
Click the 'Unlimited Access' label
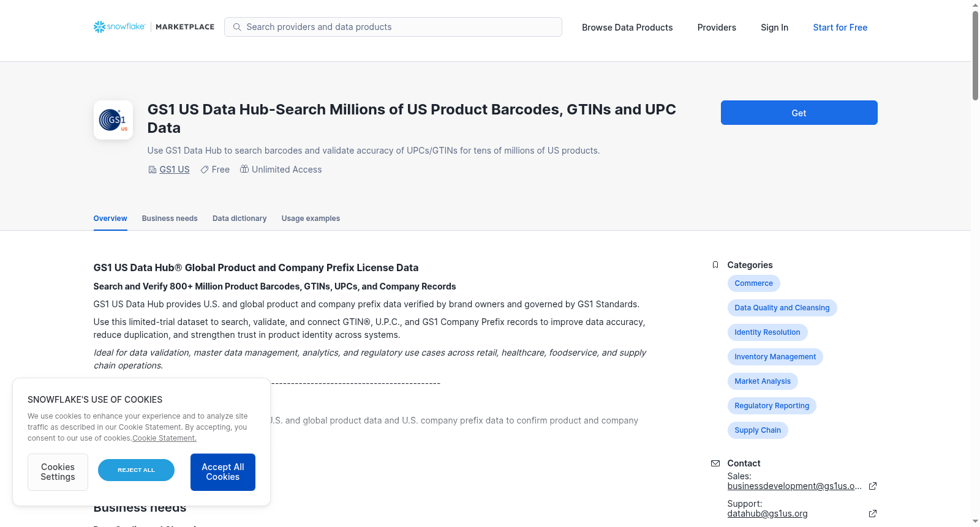coord(287,170)
